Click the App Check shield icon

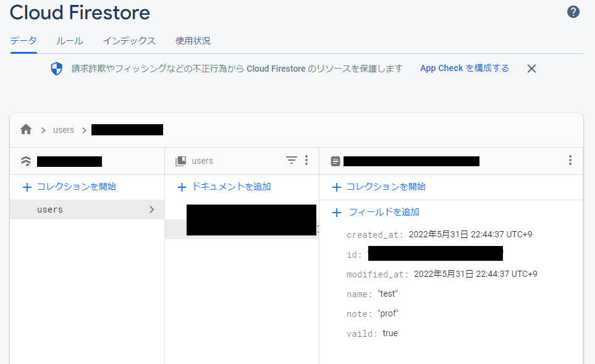pos(57,69)
